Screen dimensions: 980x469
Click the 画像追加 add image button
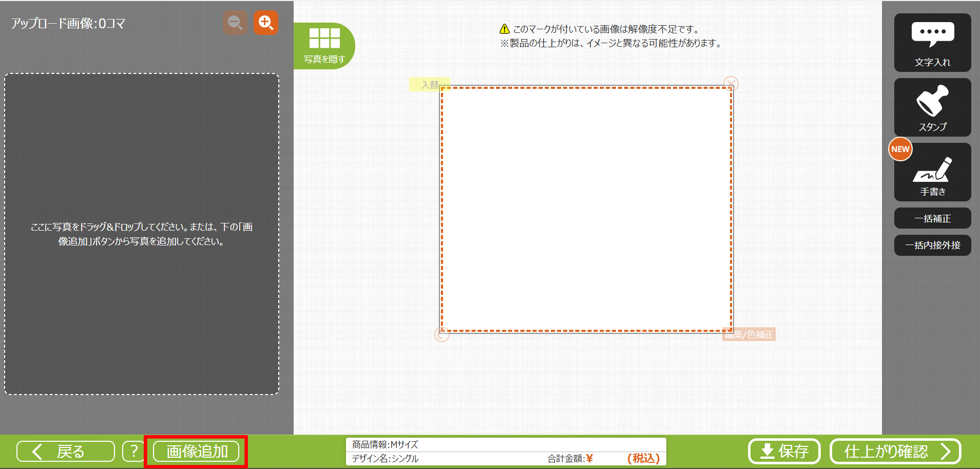196,452
